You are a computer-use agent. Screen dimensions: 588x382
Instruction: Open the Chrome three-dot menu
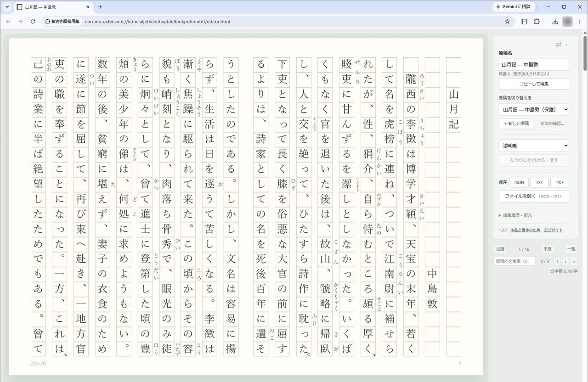[x=579, y=22]
